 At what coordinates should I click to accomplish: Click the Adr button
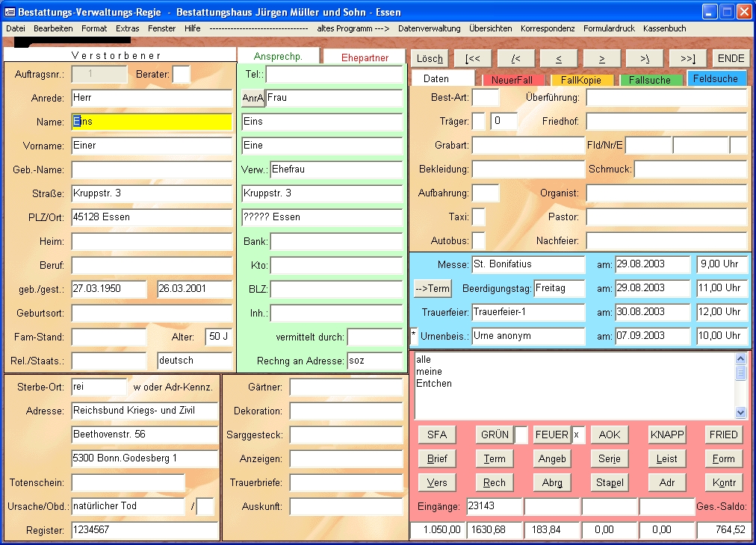click(x=667, y=482)
